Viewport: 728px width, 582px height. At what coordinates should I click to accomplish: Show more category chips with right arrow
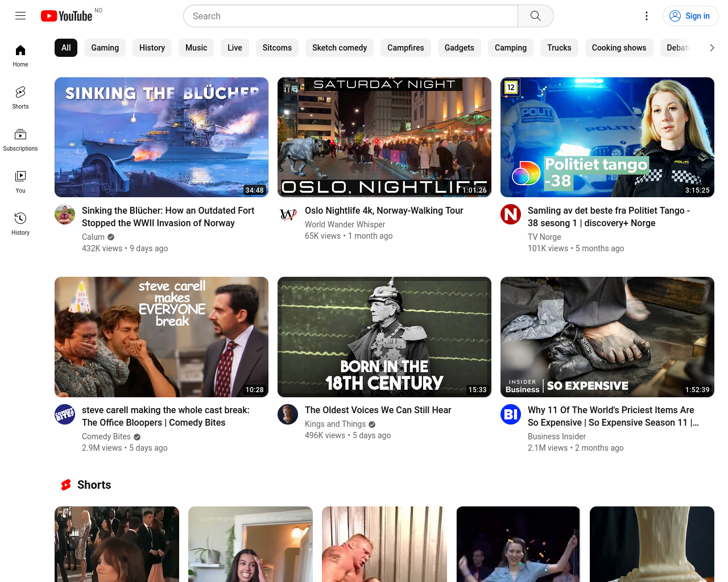click(x=712, y=48)
